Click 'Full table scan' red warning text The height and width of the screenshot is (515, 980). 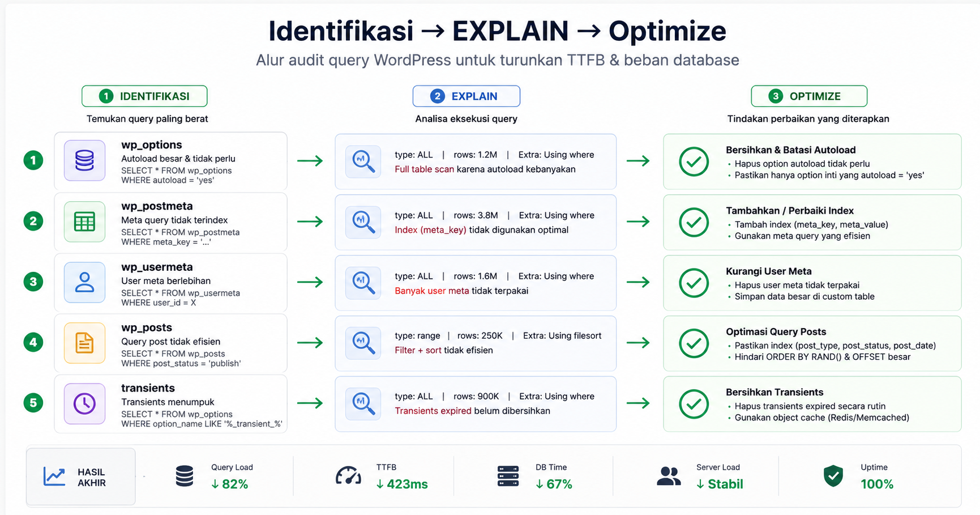[x=424, y=169]
